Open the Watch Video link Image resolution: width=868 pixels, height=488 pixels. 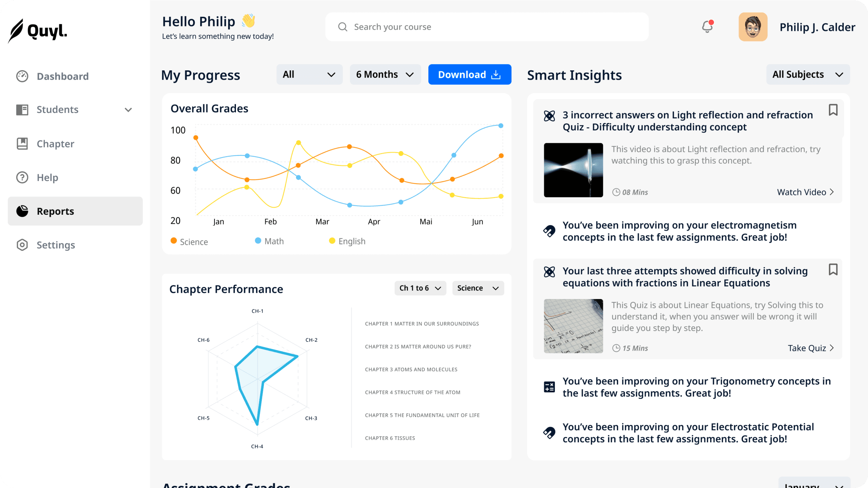click(x=805, y=192)
